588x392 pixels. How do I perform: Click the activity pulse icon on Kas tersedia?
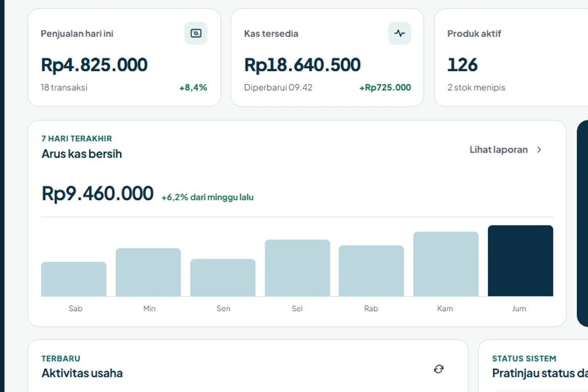(x=400, y=34)
